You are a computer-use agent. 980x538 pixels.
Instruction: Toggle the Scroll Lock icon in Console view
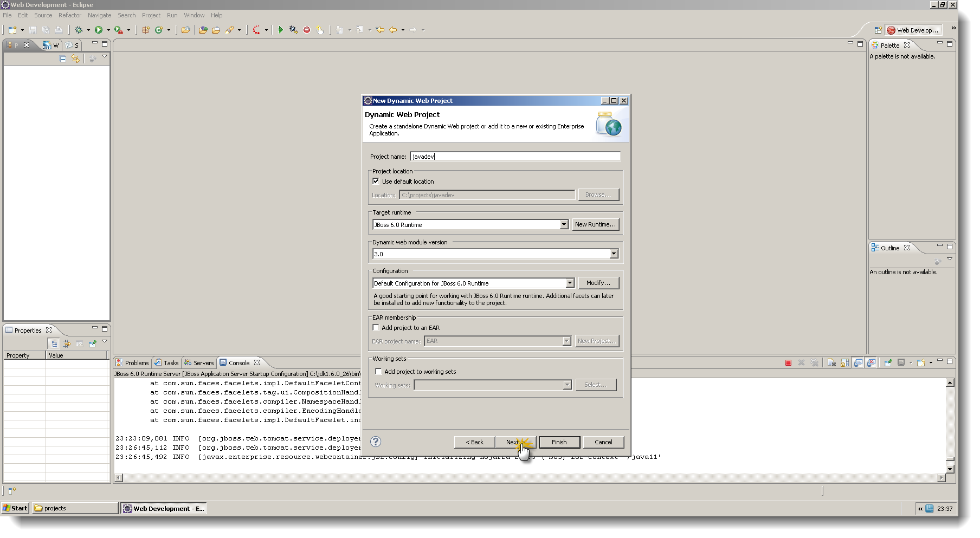pos(844,362)
